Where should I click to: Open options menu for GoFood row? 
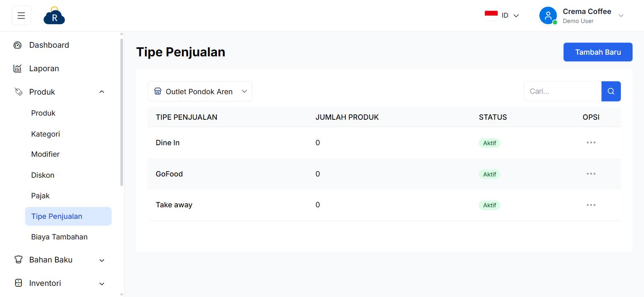click(x=591, y=174)
